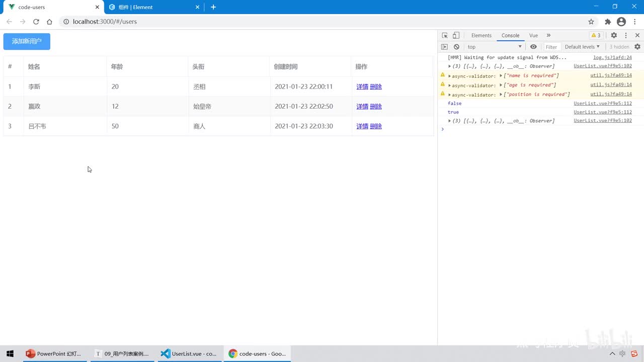The width and height of the screenshot is (644, 362).
Task: Delete 李斯 using the 删除 link
Action: [x=376, y=86]
